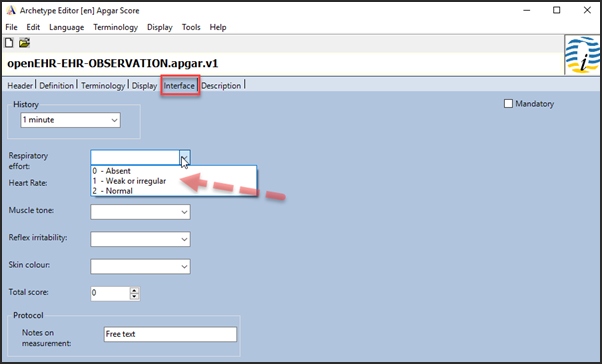This screenshot has width=602, height=364.
Task: Select the Interface tab
Action: click(x=179, y=86)
